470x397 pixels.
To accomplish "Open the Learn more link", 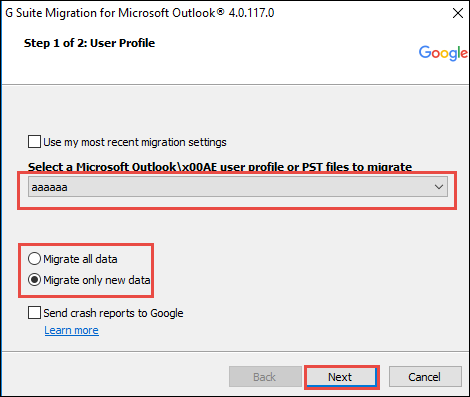I will (x=71, y=330).
